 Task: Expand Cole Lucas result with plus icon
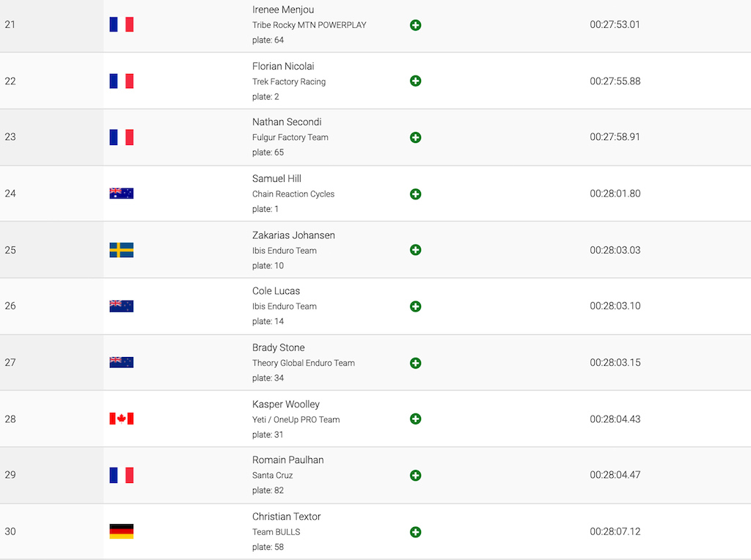(415, 306)
